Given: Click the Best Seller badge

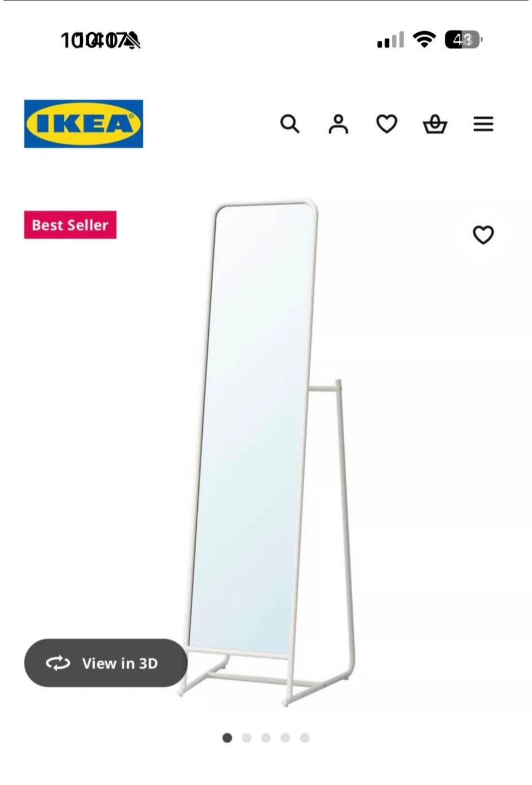Looking at the screenshot, I should pos(70,225).
